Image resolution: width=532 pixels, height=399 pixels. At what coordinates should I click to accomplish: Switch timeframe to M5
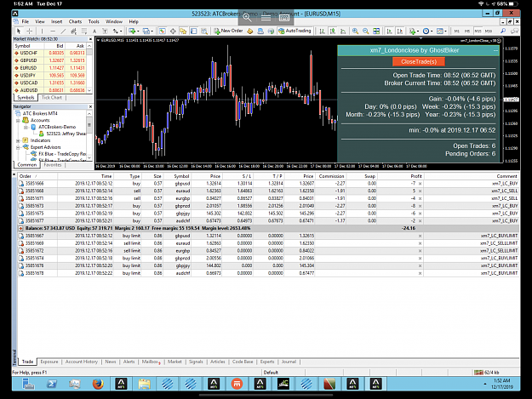[467, 31]
